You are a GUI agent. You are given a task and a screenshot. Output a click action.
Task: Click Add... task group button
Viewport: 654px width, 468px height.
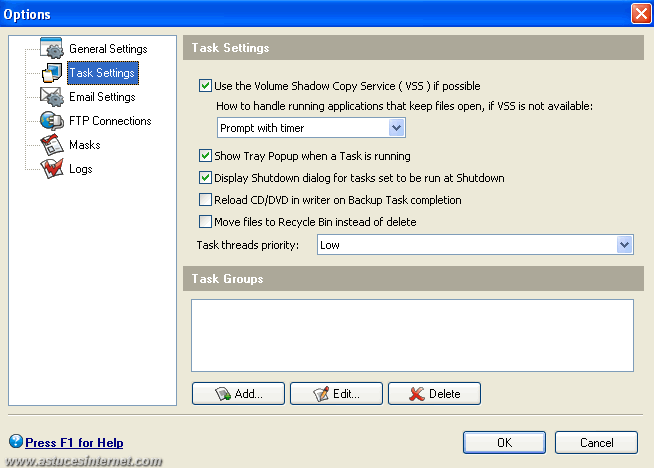click(238, 393)
